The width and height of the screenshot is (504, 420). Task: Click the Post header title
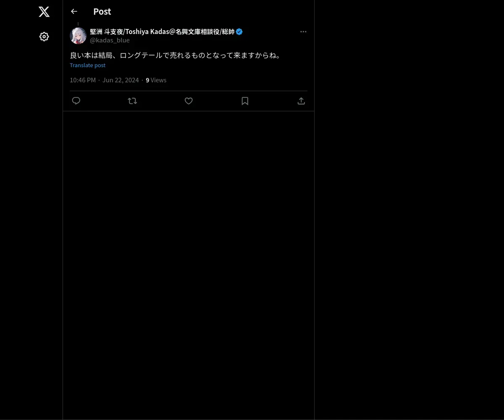tap(102, 11)
